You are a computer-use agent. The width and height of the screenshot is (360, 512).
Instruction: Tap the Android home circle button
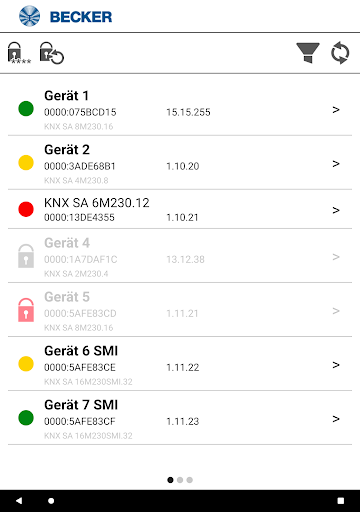51,501
